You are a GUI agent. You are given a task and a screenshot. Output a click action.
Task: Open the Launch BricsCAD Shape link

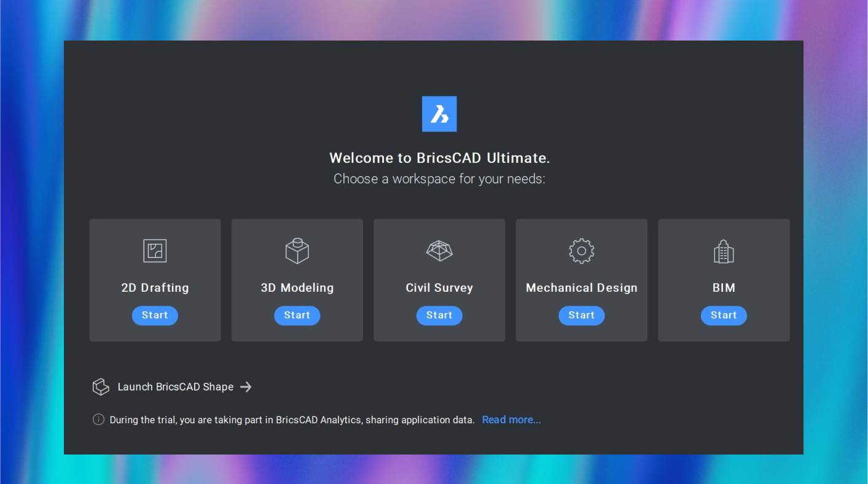[176, 387]
